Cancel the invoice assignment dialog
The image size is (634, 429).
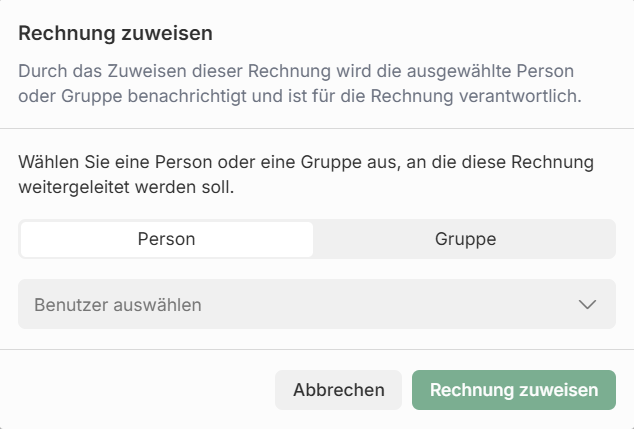pos(338,390)
